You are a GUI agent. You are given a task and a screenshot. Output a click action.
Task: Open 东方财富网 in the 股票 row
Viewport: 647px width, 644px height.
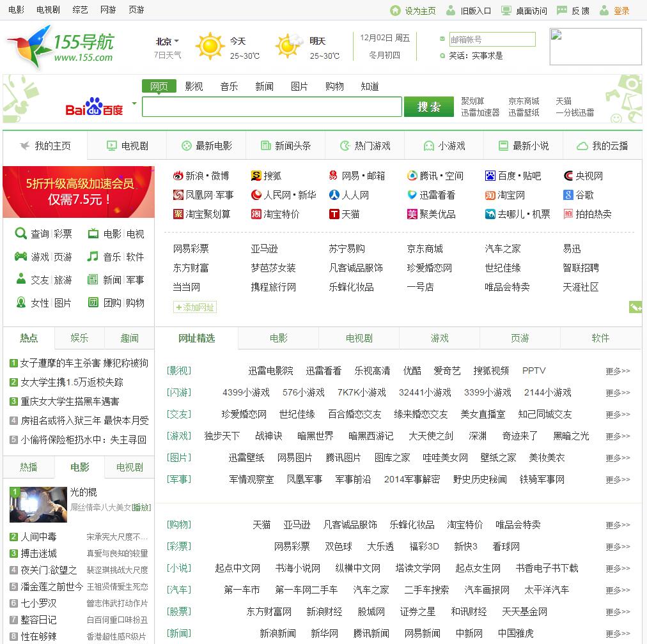pyautogui.click(x=269, y=611)
